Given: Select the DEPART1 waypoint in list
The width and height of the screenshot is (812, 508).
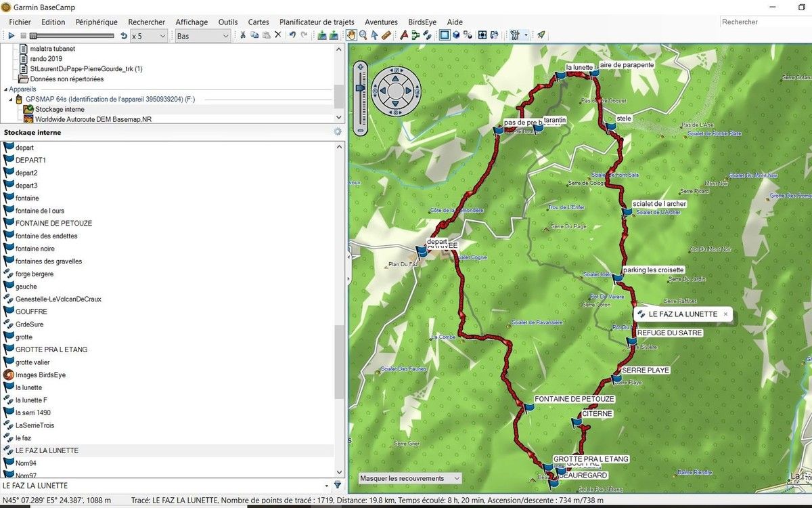Looking at the screenshot, I should pyautogui.click(x=30, y=160).
